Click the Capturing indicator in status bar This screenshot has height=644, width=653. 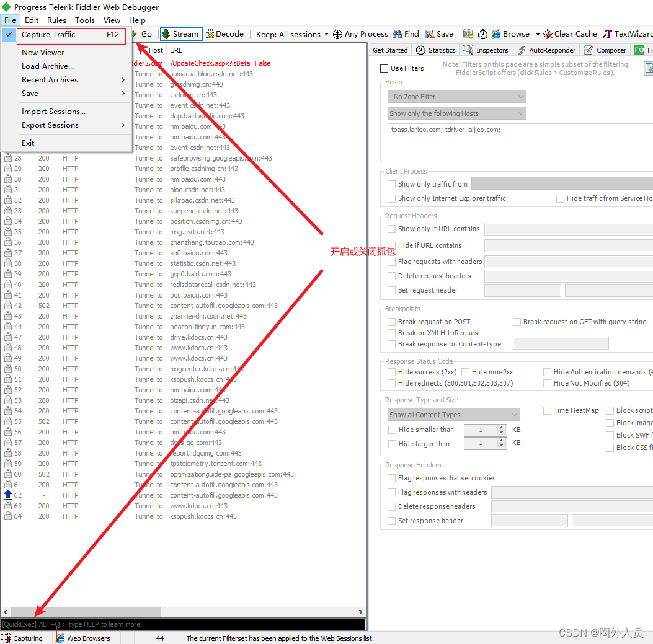click(x=22, y=638)
